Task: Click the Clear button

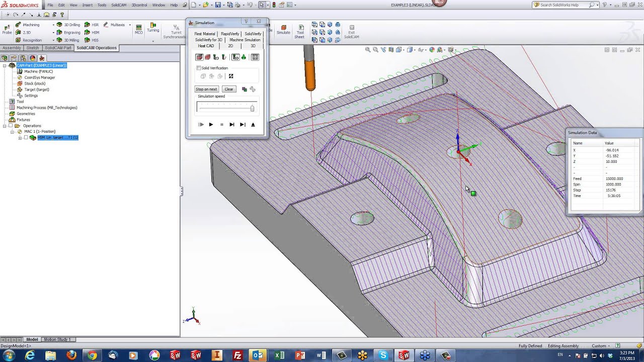Action: [229, 89]
